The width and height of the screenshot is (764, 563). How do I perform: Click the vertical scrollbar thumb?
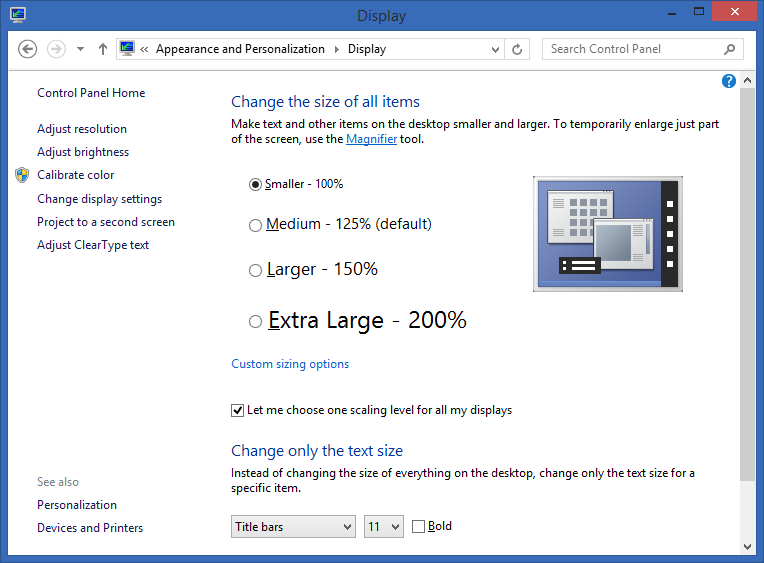point(747,285)
